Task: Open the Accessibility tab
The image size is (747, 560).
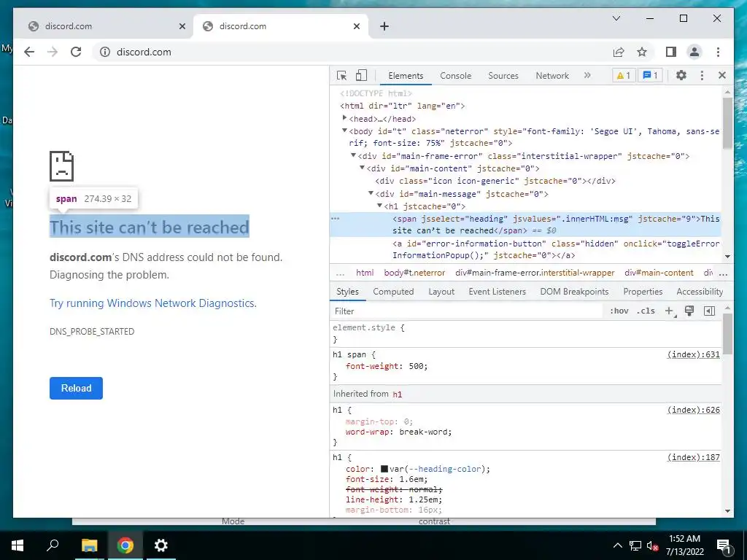Action: [700, 292]
